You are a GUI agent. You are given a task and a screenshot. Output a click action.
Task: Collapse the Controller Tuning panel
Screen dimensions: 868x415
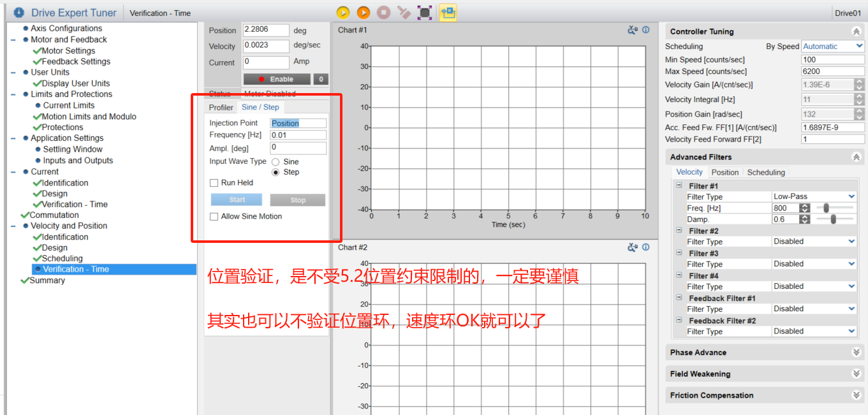(x=856, y=31)
